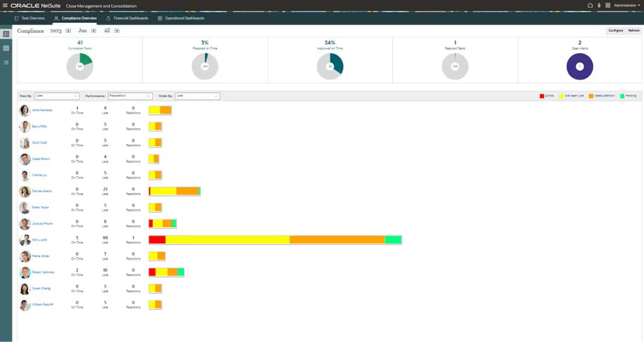Image resolution: width=644 pixels, height=342 pixels.
Task: Toggle the 'needs attention' legend filter
Action: 590,96
